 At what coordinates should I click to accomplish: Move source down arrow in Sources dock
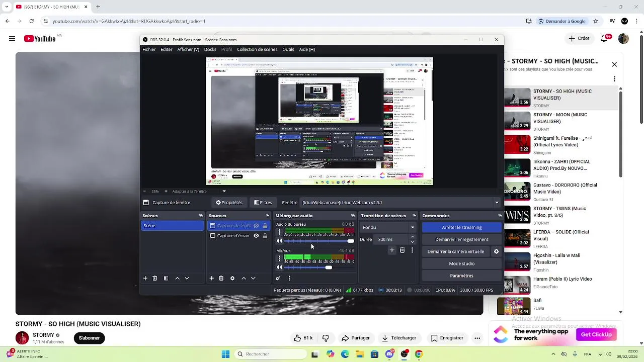[x=253, y=278]
